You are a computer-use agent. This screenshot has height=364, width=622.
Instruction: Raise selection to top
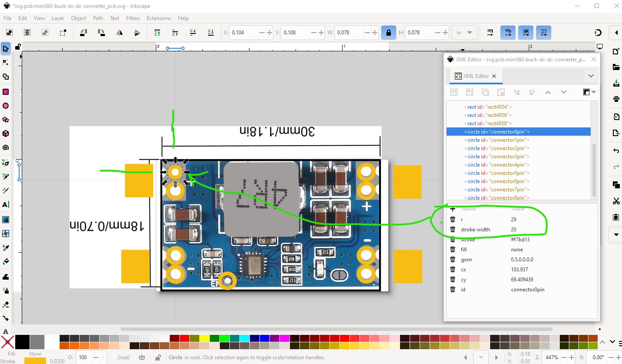pos(158,33)
